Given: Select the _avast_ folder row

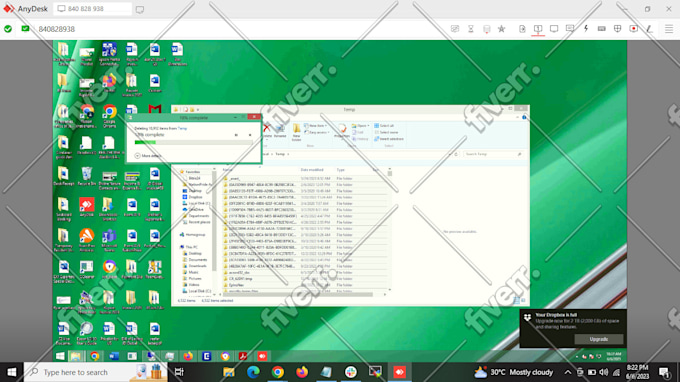Looking at the screenshot, I should pyautogui.click(x=304, y=178).
